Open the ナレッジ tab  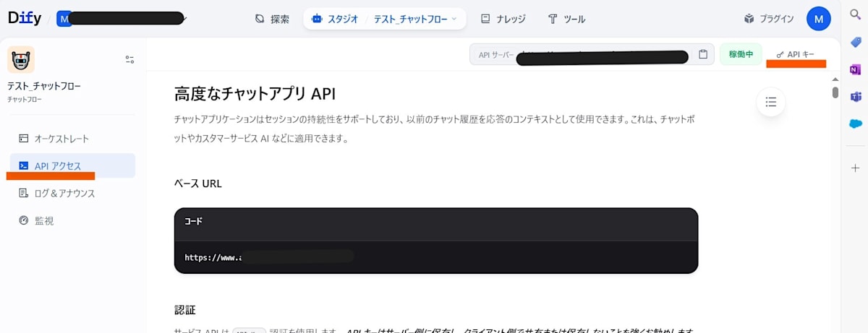503,19
